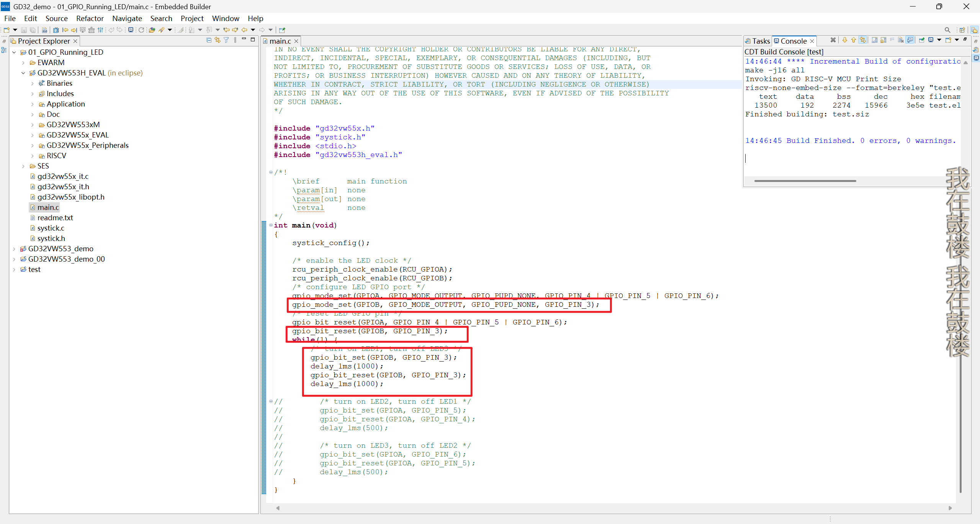This screenshot has width=980, height=524.
Task: Close the main.c editor tab
Action: pyautogui.click(x=296, y=41)
